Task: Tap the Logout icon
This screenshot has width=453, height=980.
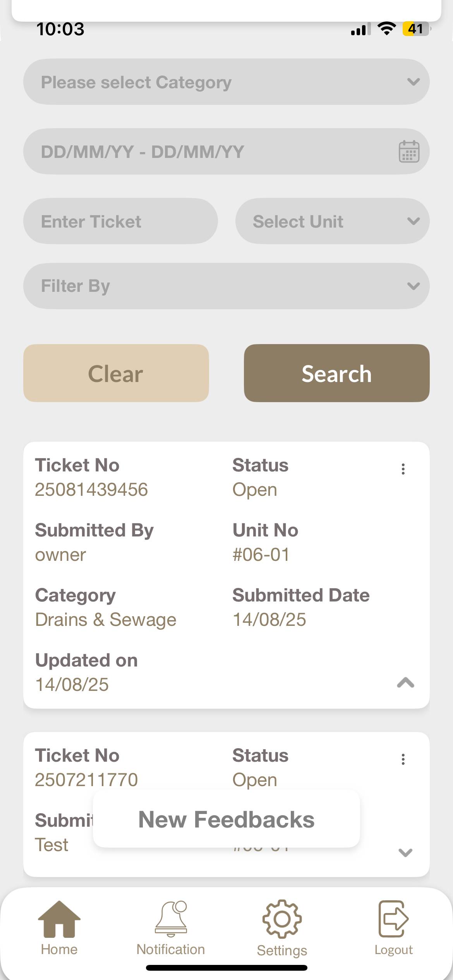Action: point(393,920)
